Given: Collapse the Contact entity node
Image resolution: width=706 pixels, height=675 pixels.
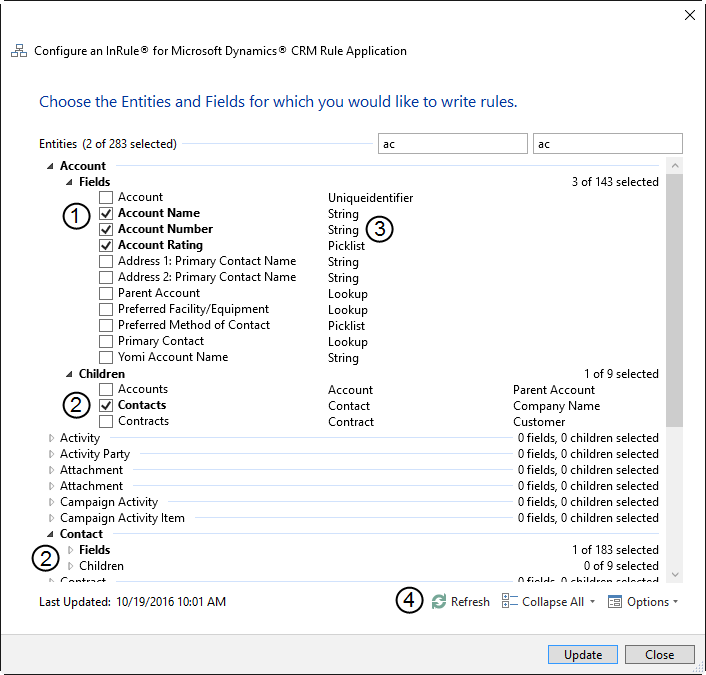Looking at the screenshot, I should (x=50, y=534).
